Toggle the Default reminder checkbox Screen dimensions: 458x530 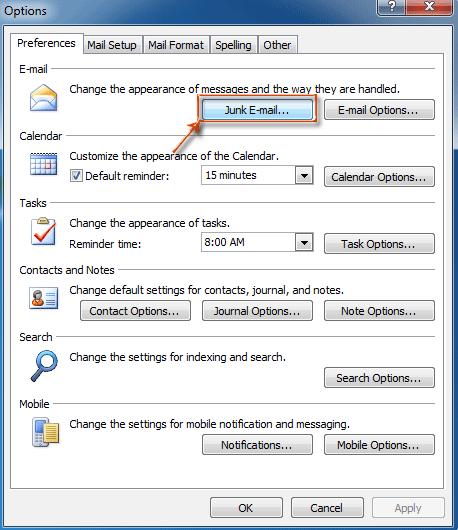point(76,176)
